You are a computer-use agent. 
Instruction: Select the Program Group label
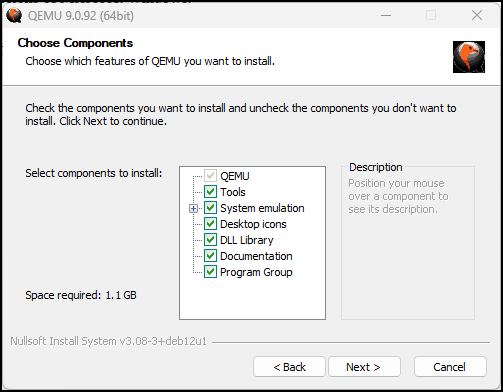click(256, 272)
